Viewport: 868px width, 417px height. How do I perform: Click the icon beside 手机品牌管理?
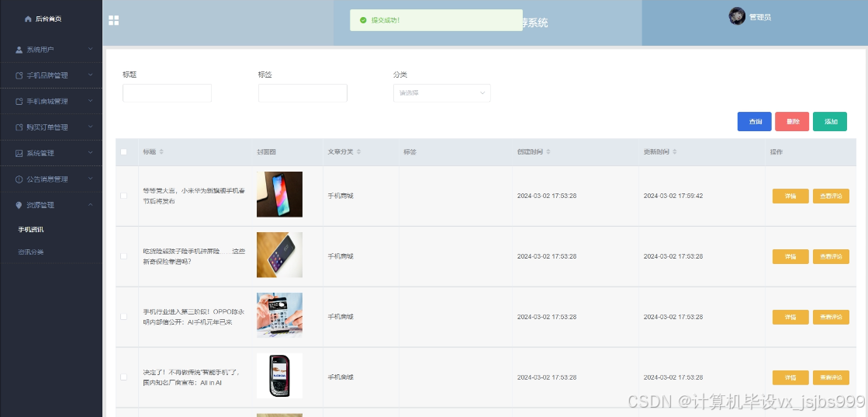pyautogui.click(x=19, y=75)
